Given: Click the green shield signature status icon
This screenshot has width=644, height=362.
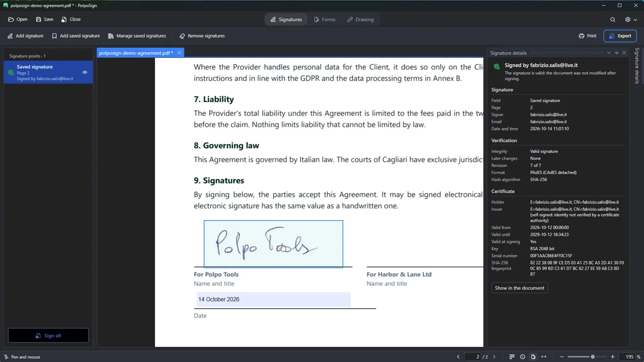Looking at the screenshot, I should [497, 67].
